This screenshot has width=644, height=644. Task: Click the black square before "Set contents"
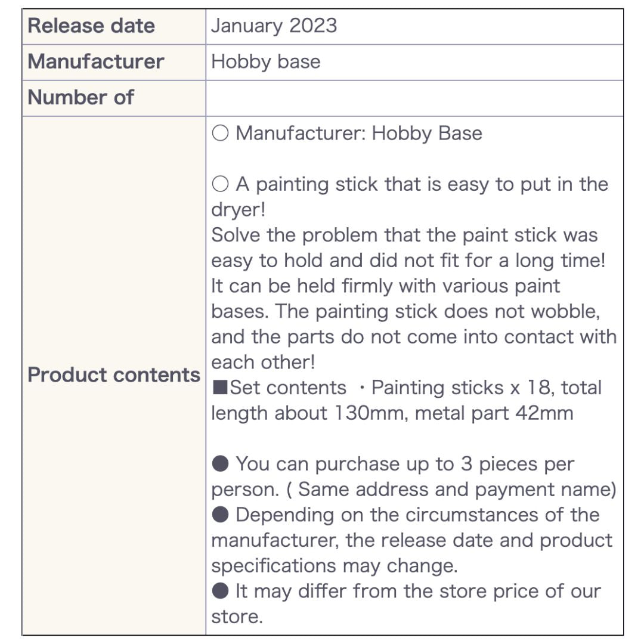(220, 388)
